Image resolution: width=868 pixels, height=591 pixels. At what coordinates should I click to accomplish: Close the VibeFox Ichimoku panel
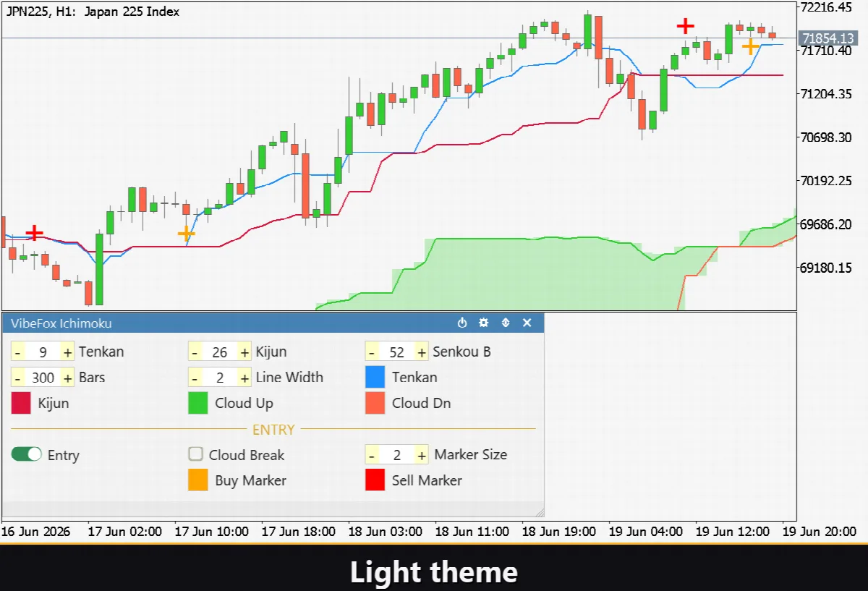527,323
